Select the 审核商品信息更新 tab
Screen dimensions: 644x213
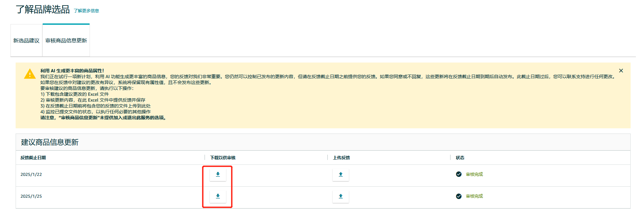66,41
